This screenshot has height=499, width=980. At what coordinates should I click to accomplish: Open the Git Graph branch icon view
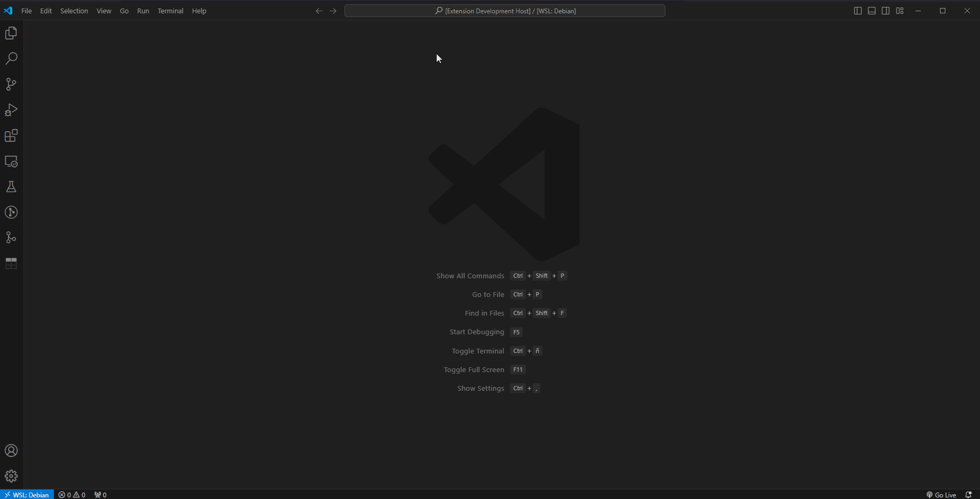(x=11, y=238)
